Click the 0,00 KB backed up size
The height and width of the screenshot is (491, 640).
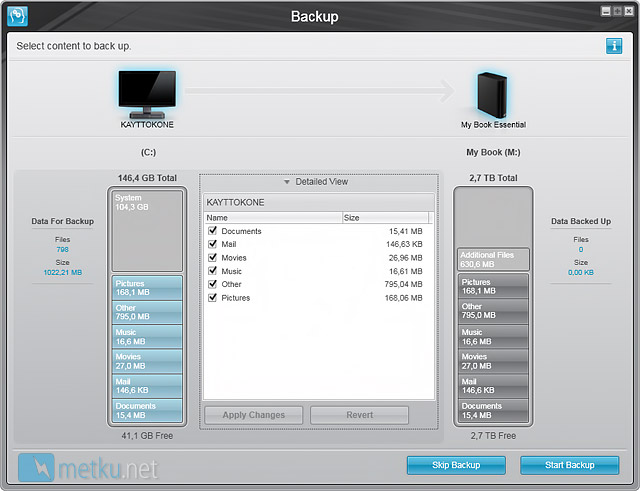tap(580, 272)
